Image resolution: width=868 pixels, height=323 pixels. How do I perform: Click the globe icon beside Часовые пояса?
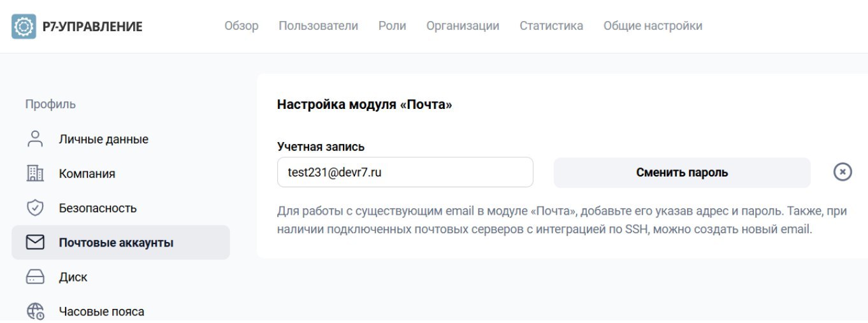coord(35,311)
